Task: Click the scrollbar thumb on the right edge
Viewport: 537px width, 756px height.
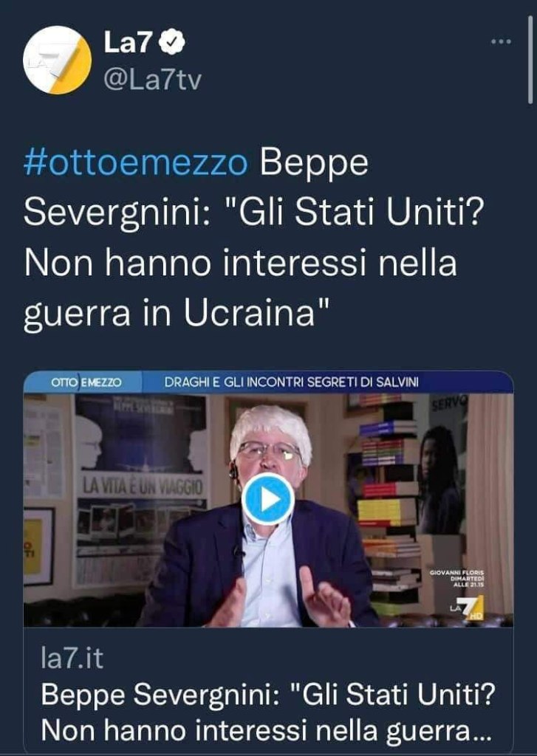Action: pos(531,59)
